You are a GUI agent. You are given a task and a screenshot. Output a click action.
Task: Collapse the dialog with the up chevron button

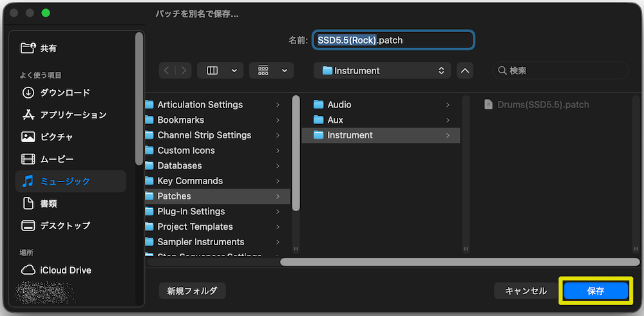(465, 71)
